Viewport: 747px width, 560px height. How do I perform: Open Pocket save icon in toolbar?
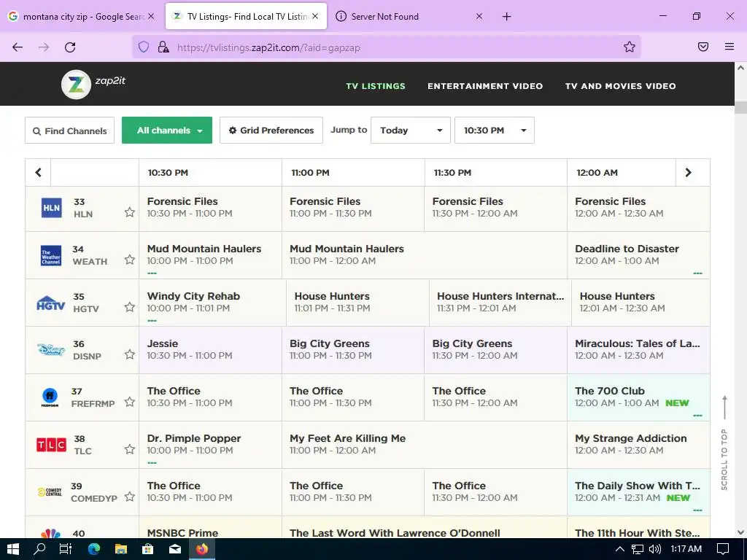point(703,47)
